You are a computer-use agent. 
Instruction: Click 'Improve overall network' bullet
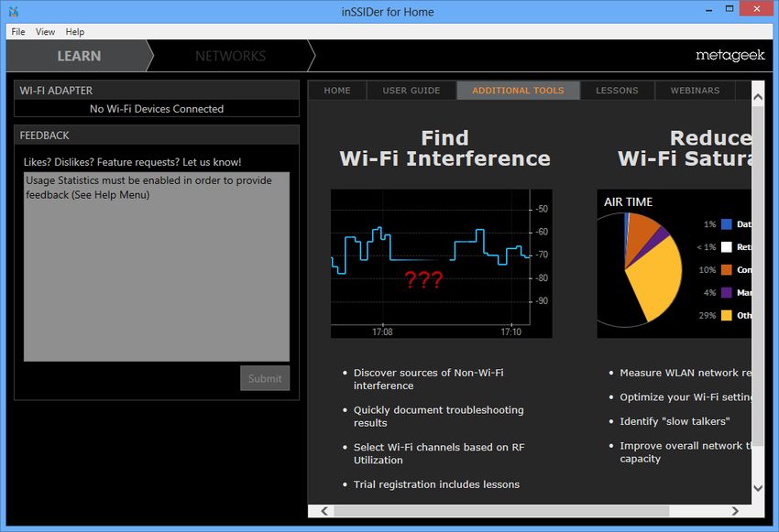tap(686, 452)
